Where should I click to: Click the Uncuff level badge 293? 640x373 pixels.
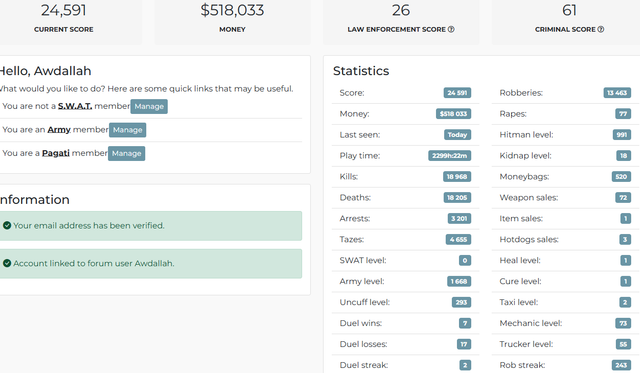(x=461, y=302)
